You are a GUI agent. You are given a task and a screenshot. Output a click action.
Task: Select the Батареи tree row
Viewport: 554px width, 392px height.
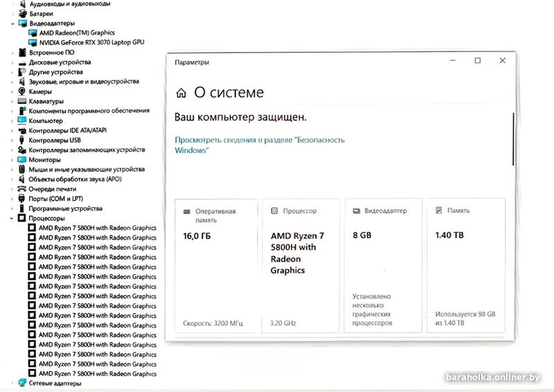(42, 14)
